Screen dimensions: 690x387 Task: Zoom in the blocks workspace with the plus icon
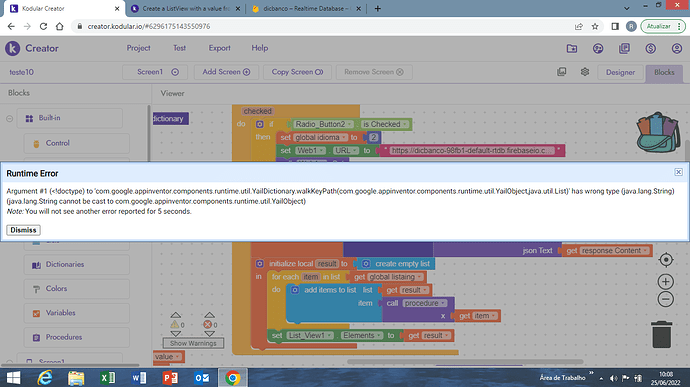pyautogui.click(x=666, y=281)
